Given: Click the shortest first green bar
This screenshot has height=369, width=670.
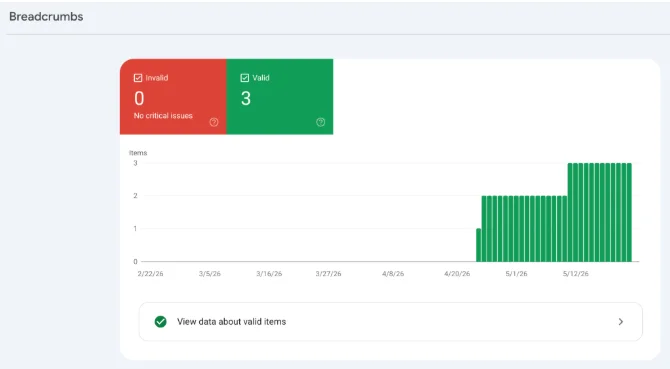Looking at the screenshot, I should [x=479, y=245].
